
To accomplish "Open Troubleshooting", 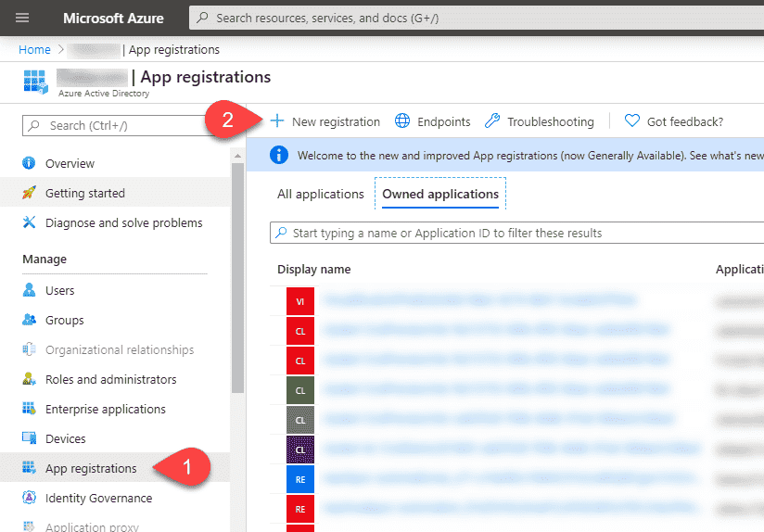I will (551, 121).
